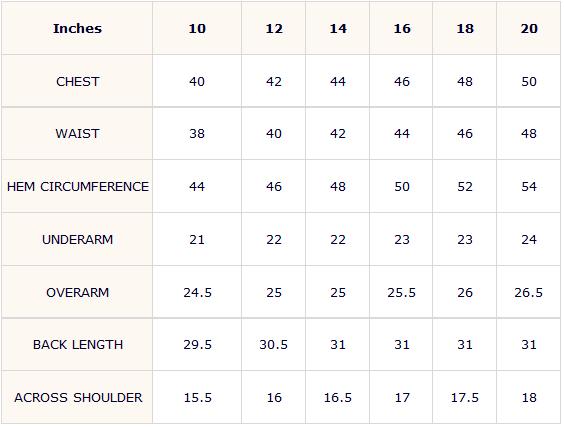Click the Inches header cell
Screen dimensions: 564x427
pos(77,28)
